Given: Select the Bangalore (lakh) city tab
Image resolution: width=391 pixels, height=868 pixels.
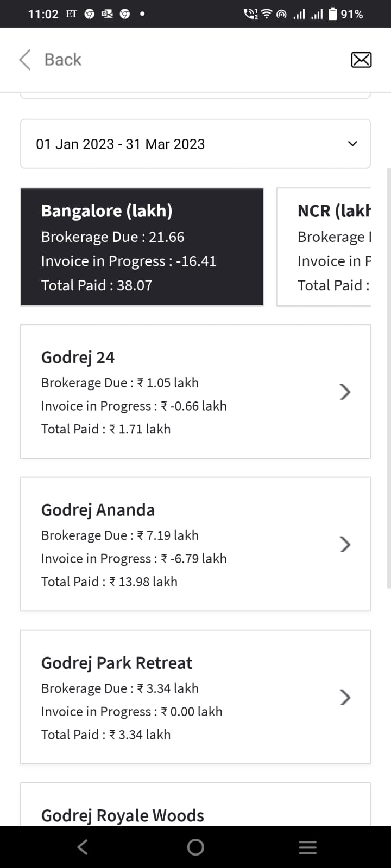Looking at the screenshot, I should 142,247.
